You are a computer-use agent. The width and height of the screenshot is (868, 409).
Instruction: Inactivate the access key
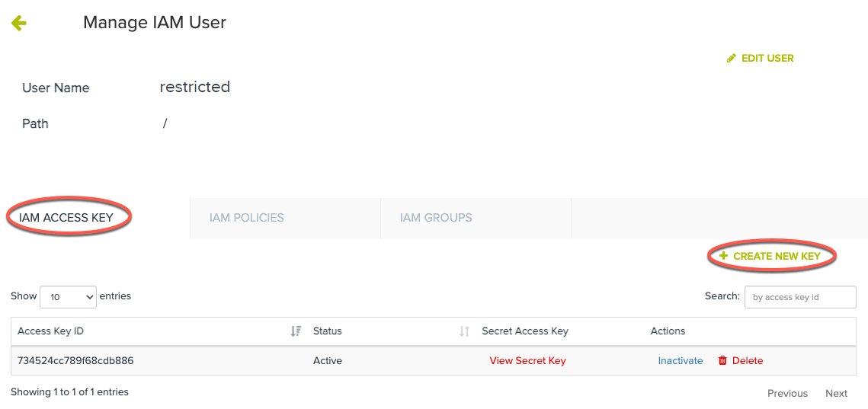point(681,361)
